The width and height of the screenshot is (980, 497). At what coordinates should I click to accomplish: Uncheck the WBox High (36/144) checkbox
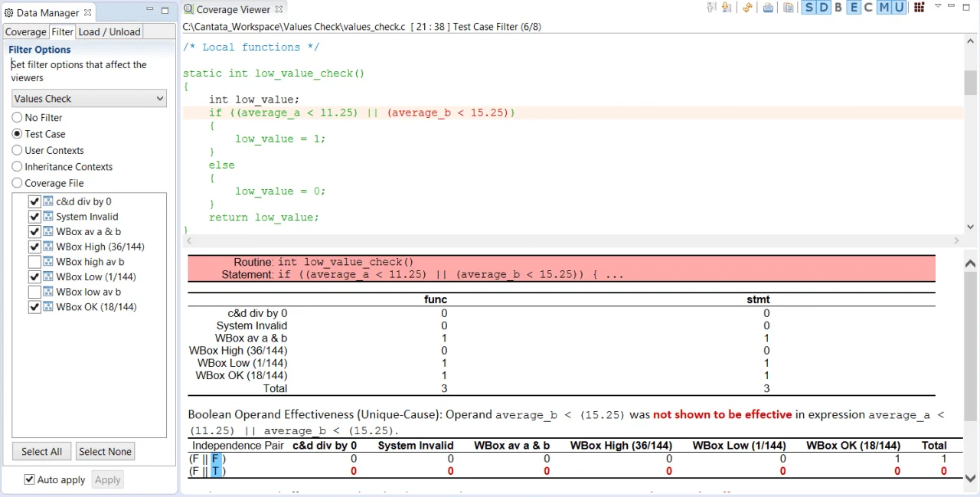pyautogui.click(x=34, y=247)
